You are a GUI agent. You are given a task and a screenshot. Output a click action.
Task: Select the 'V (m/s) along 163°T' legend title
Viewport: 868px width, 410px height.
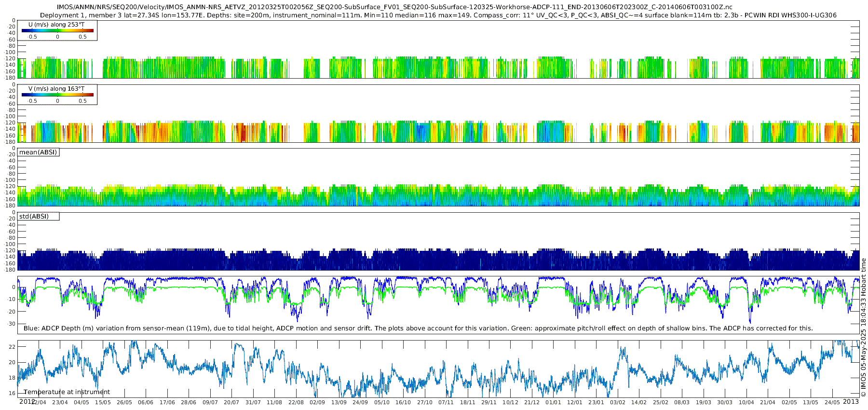[x=56, y=88]
